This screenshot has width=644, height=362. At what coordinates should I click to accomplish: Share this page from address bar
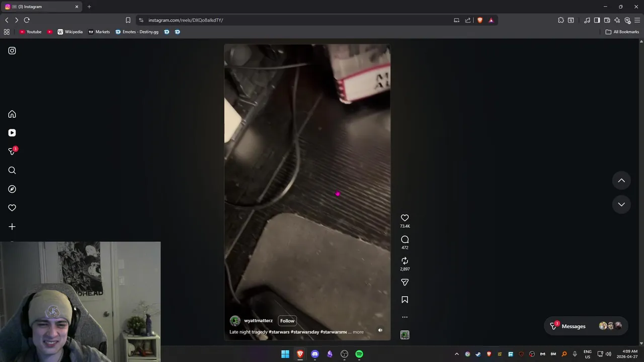point(468,20)
